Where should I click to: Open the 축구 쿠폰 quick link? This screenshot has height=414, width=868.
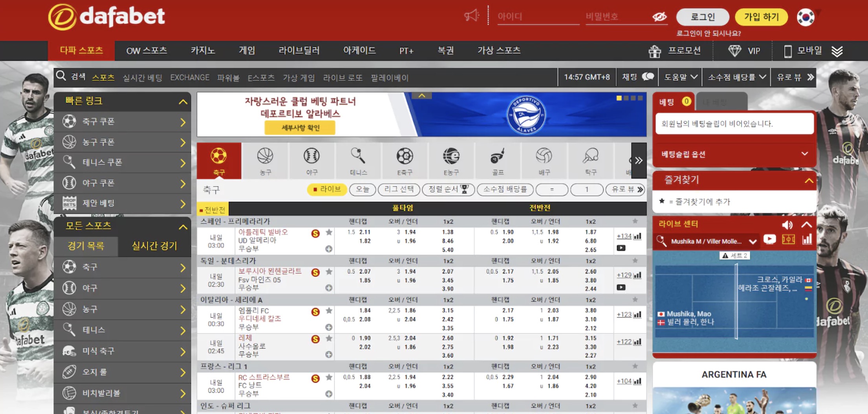[x=123, y=122]
